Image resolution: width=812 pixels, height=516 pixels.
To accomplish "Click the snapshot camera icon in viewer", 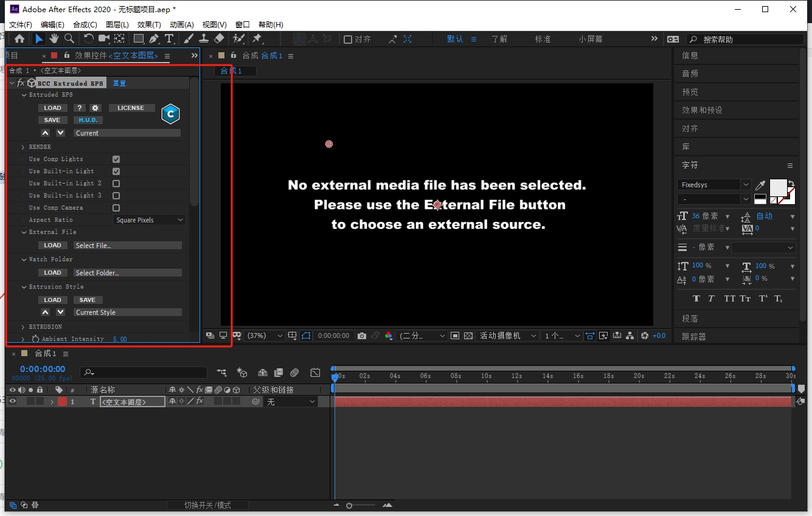I will pyautogui.click(x=362, y=335).
